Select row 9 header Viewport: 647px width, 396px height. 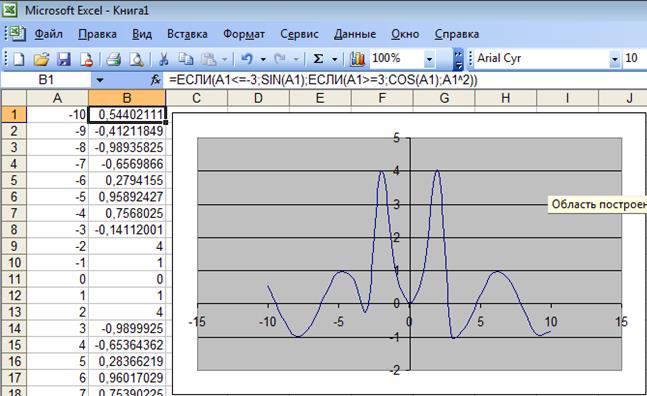point(14,246)
